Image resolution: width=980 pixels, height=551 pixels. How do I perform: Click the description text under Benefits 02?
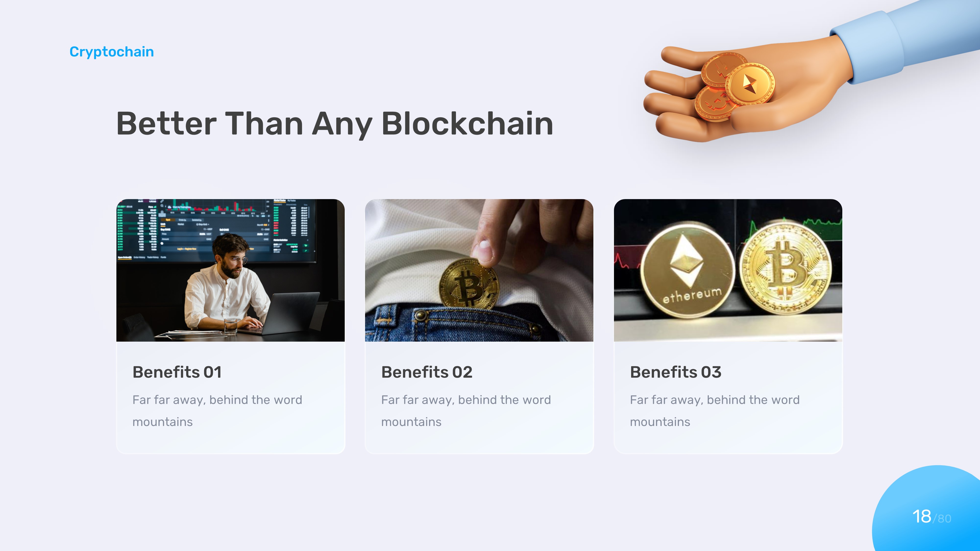tap(466, 411)
